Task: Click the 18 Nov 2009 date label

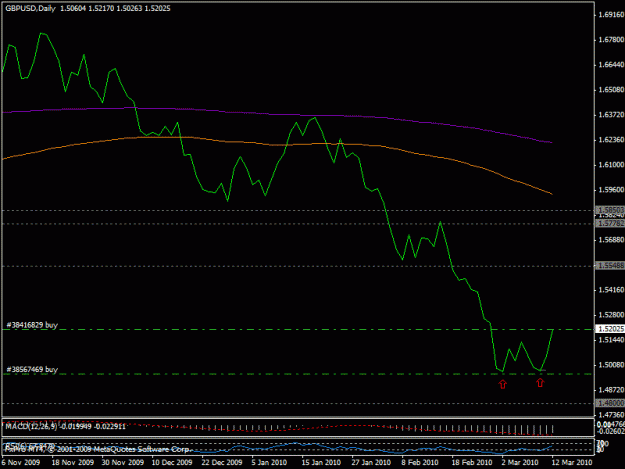Action: (73, 462)
